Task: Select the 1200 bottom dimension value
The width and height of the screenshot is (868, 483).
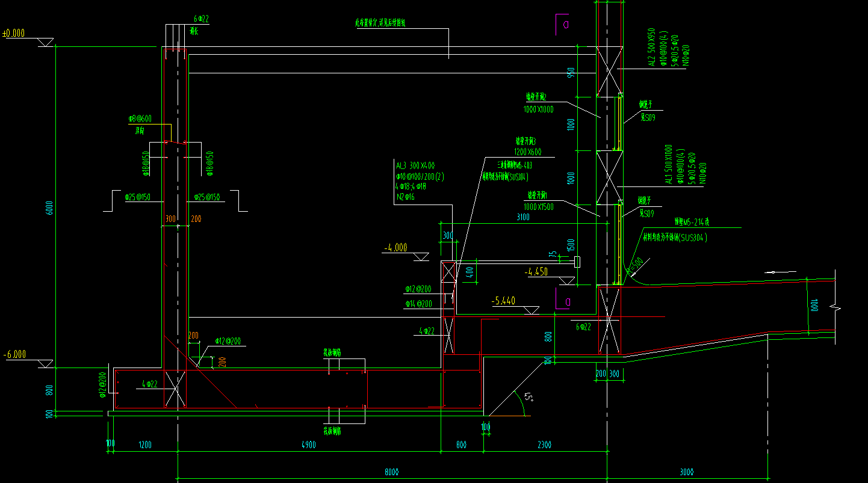Action: tap(145, 445)
